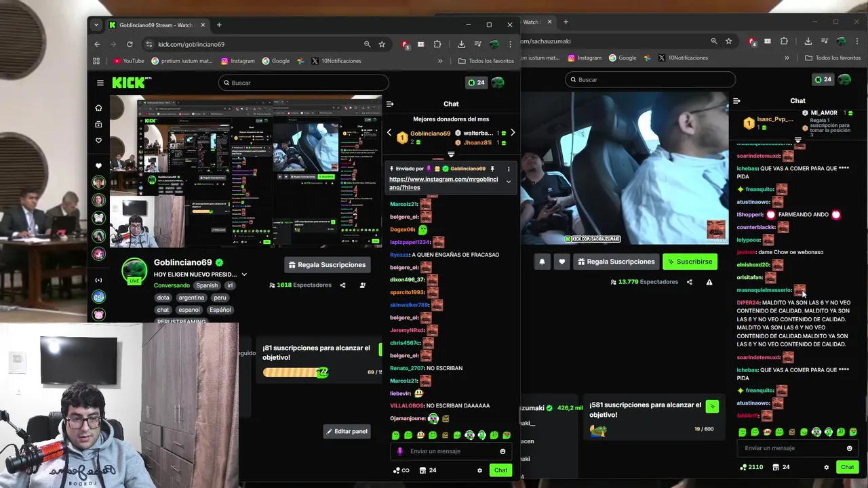The height and width of the screenshot is (488, 868).
Task: Open YouTube bookmark in left window
Action: pos(128,61)
